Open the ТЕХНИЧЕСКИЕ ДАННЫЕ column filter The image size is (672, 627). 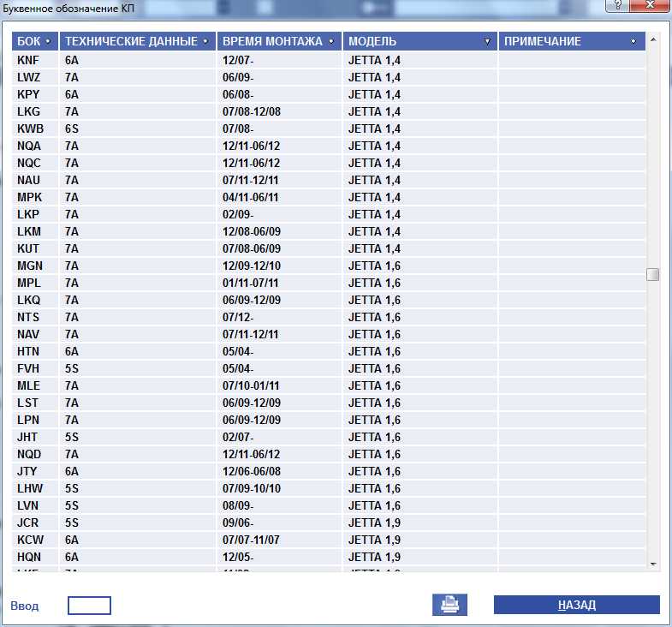pos(205,42)
